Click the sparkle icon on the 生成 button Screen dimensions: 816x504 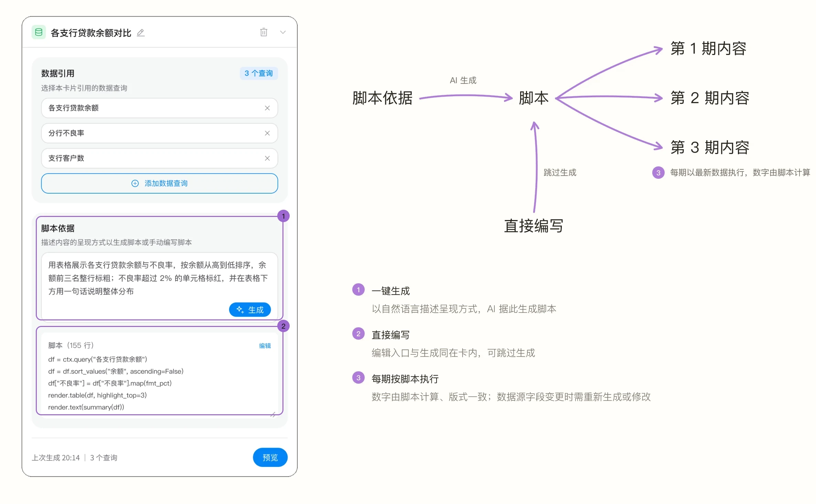[x=240, y=310]
